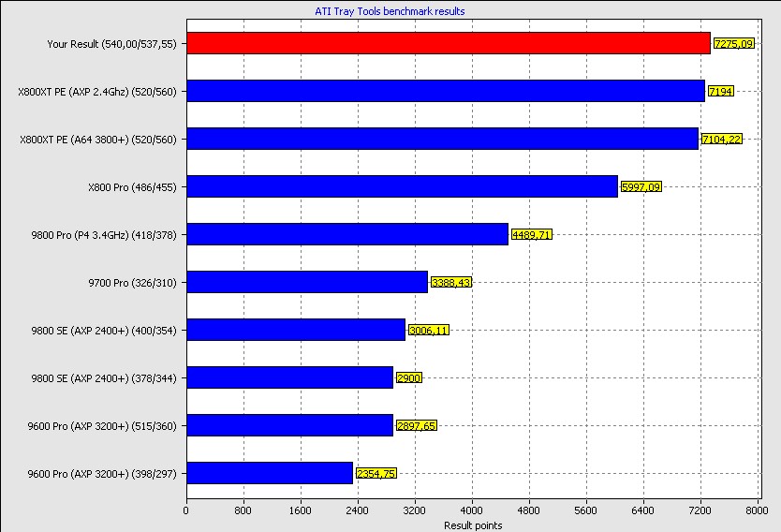Viewport: 781px width, 532px height.
Task: Click the 7200 axis tick label
Action: pos(700,510)
